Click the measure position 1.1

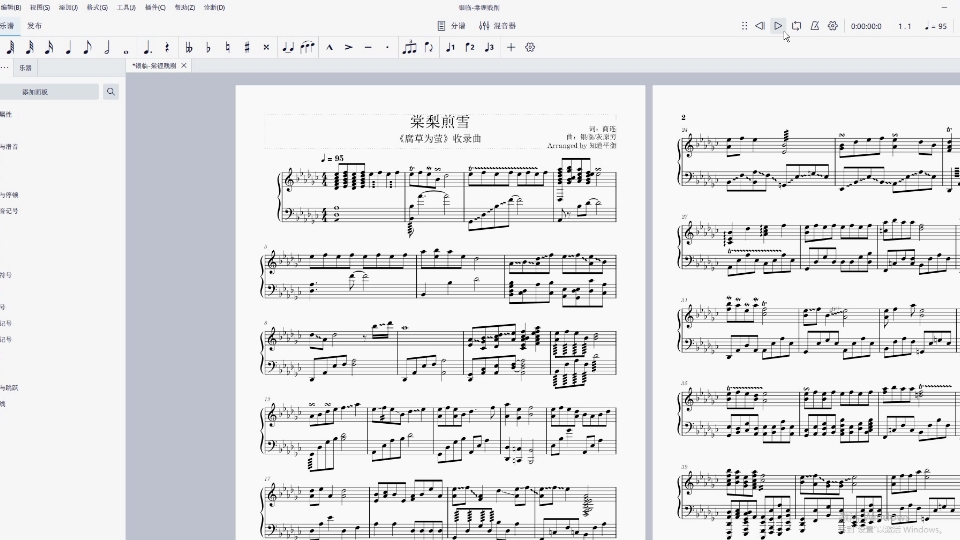click(x=904, y=26)
